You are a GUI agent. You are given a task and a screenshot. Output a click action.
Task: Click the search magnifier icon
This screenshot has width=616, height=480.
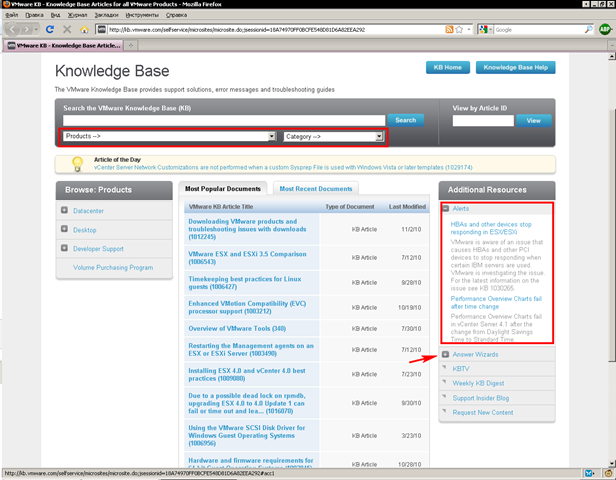tap(588, 29)
